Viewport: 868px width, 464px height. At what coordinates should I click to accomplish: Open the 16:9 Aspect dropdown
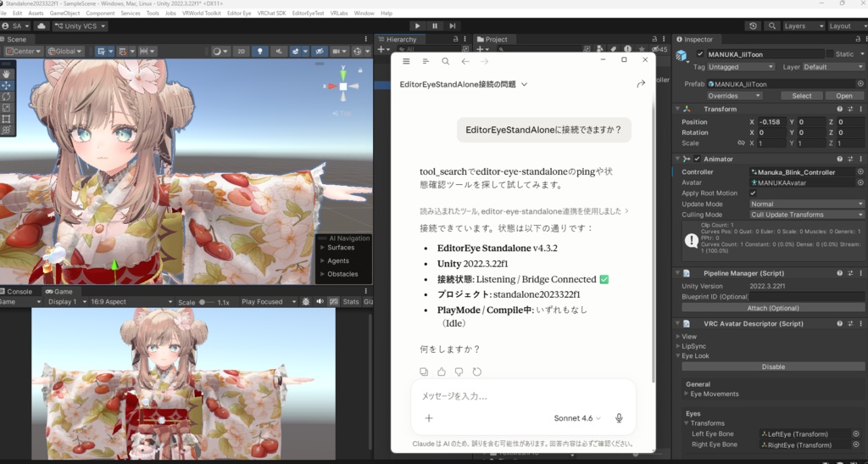131,302
